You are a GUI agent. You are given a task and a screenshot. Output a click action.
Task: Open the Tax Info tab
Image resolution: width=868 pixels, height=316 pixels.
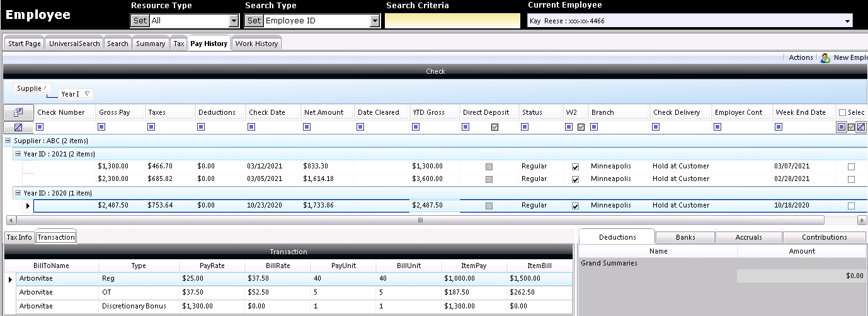click(19, 237)
